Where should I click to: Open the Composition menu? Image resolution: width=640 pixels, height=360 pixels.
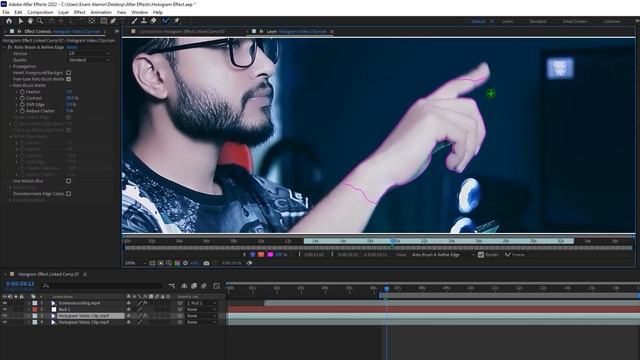(40, 12)
